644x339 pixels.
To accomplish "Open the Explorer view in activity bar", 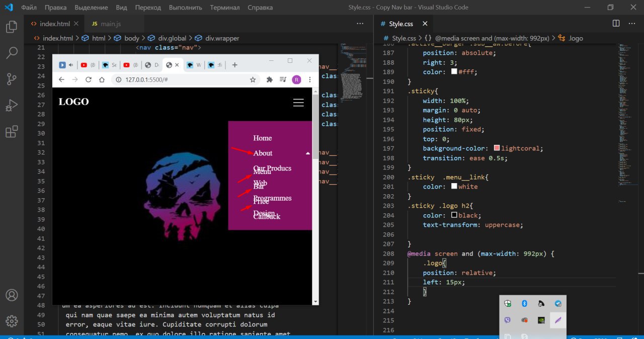I will click(x=12, y=27).
